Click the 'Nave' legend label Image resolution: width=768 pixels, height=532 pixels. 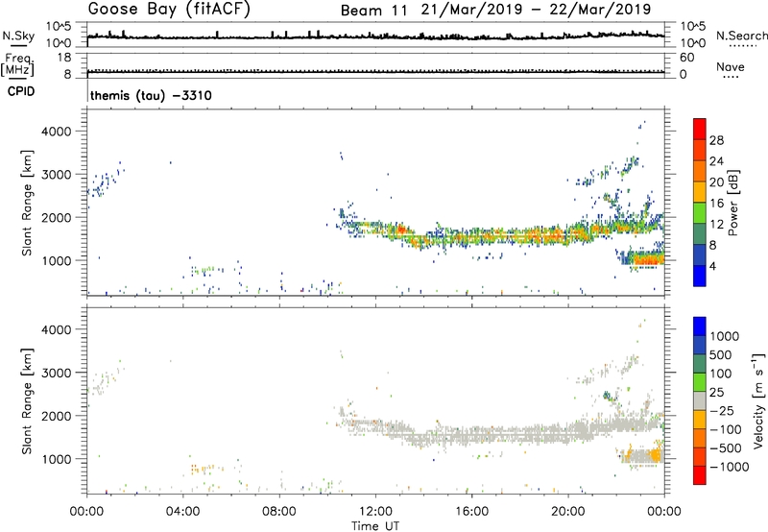(x=731, y=67)
